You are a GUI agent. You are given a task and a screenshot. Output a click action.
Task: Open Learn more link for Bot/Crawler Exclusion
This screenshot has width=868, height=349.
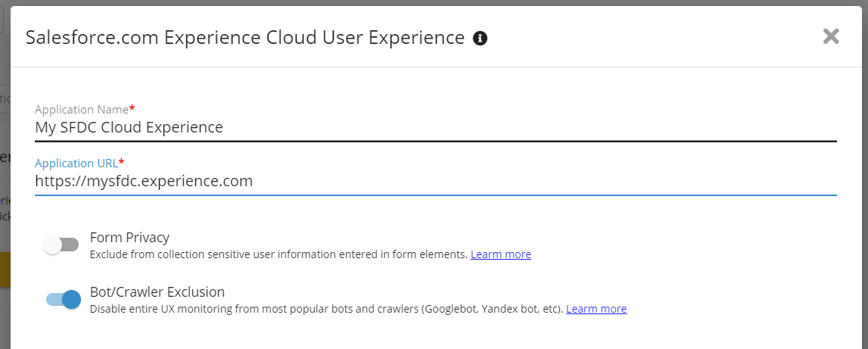tap(596, 309)
